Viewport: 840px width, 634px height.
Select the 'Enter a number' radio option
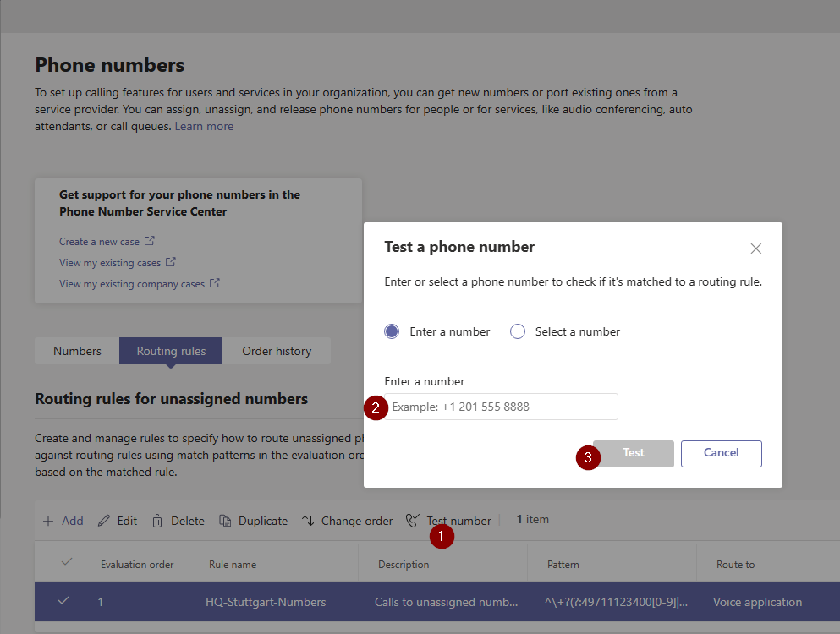[x=392, y=331]
